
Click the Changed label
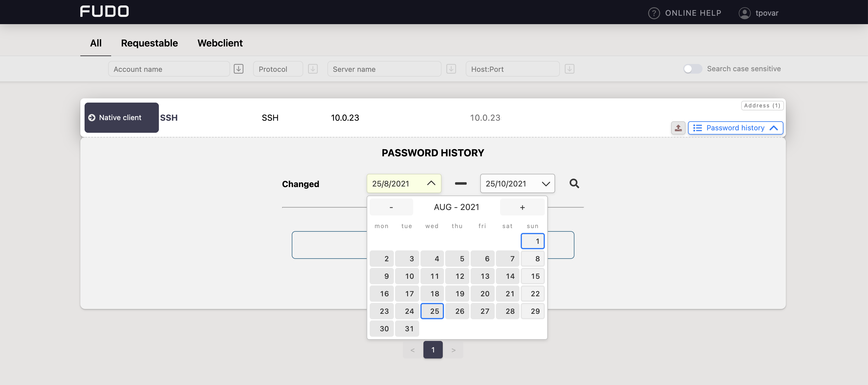(301, 184)
